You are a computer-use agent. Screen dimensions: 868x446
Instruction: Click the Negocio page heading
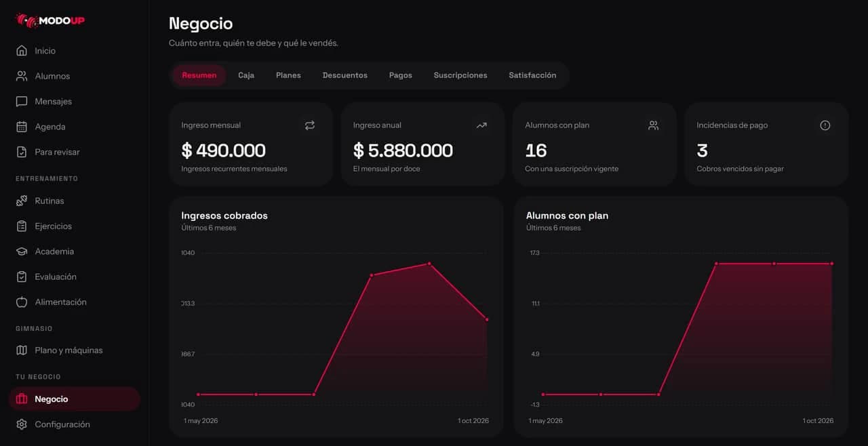(x=201, y=24)
